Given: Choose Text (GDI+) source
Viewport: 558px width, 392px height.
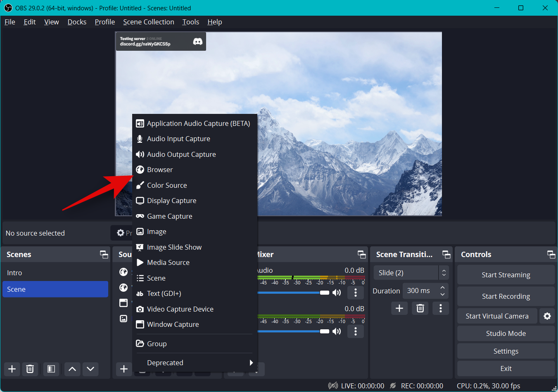Looking at the screenshot, I should pos(195,293).
